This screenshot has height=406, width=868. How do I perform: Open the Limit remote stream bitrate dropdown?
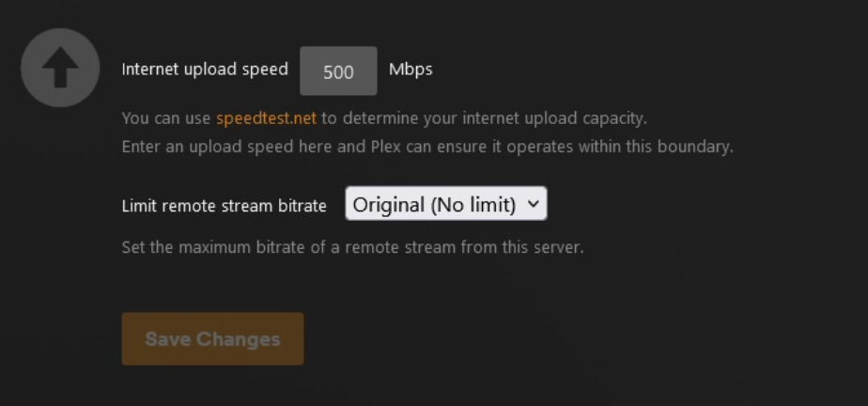(445, 205)
